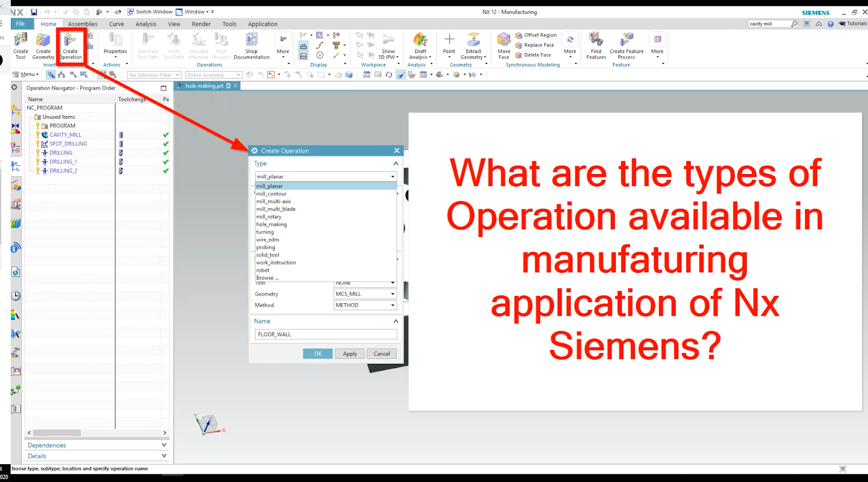Click the History clock icon in sidebar

(x=16, y=296)
